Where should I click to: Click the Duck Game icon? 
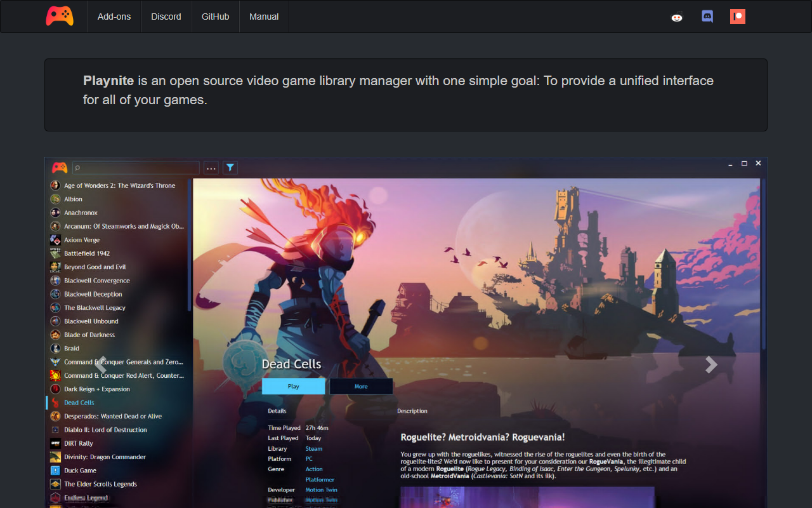(x=56, y=471)
